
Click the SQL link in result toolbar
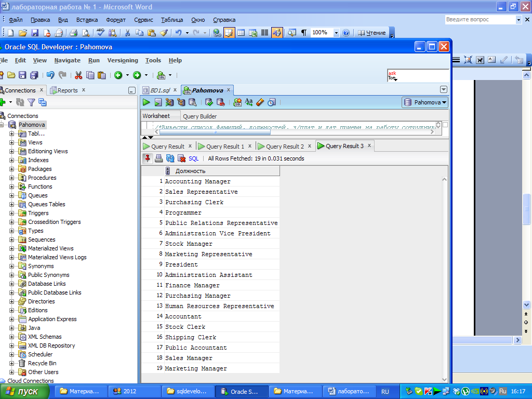(x=193, y=158)
